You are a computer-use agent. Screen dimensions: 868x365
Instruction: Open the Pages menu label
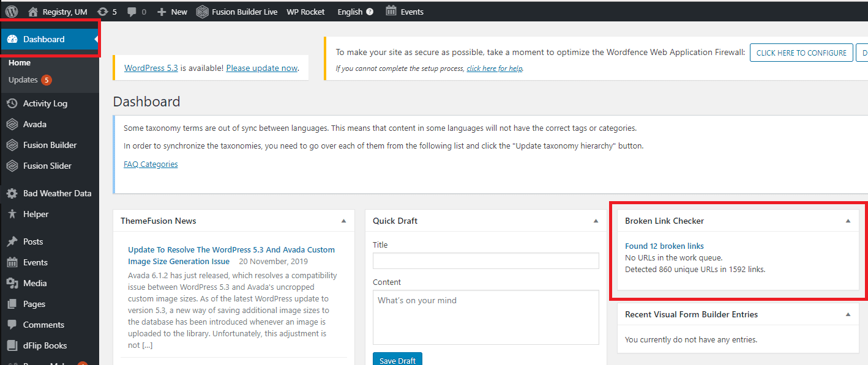34,304
